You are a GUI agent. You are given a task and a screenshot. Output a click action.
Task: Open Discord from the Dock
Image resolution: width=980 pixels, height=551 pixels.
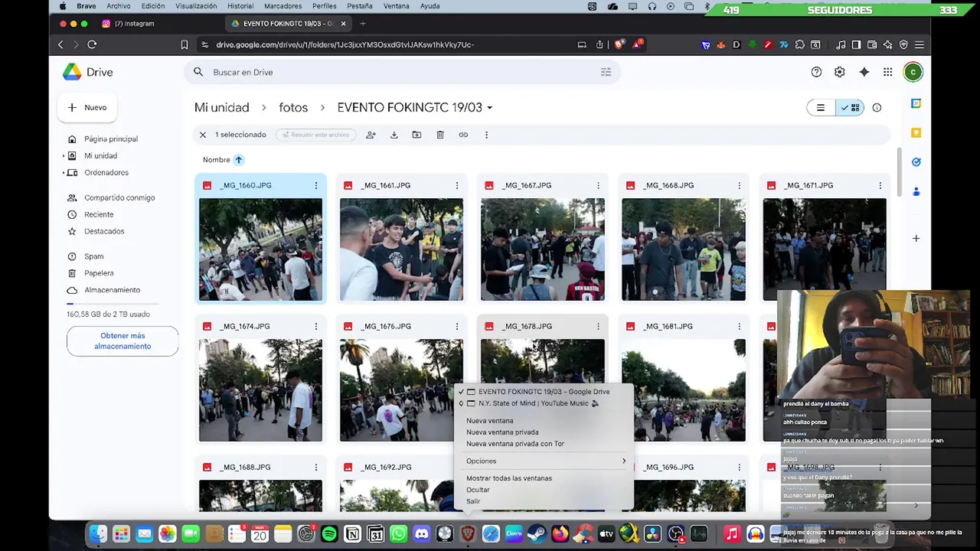click(422, 533)
